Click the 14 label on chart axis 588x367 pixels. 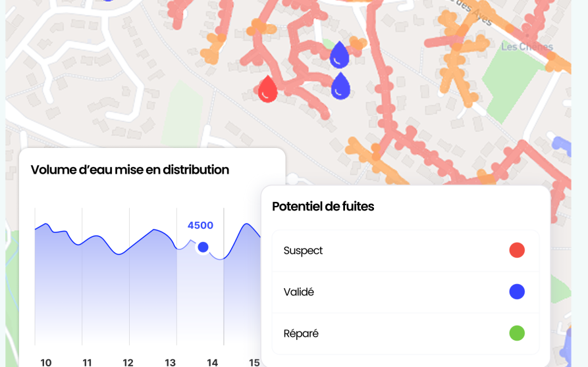212,362
